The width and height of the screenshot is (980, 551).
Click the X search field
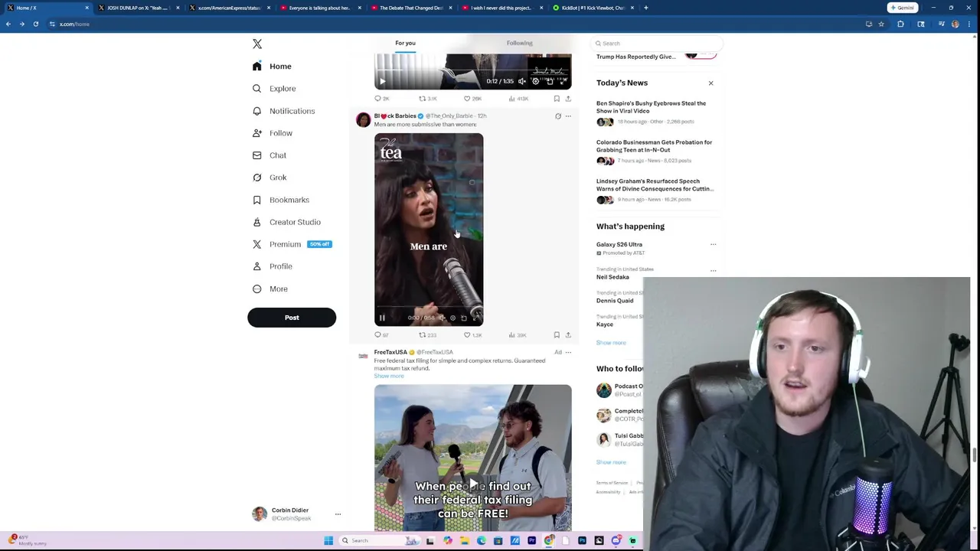657,44
